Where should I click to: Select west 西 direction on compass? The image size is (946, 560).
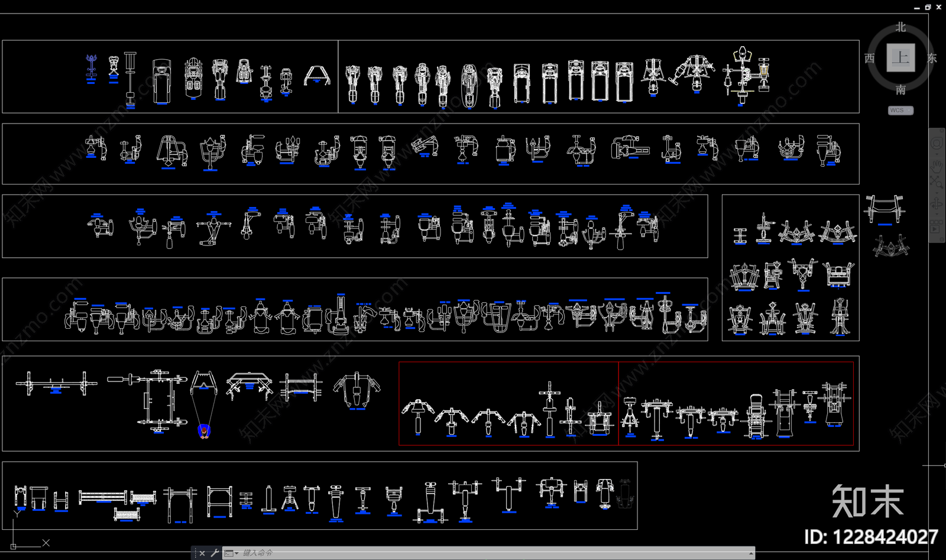tap(869, 58)
